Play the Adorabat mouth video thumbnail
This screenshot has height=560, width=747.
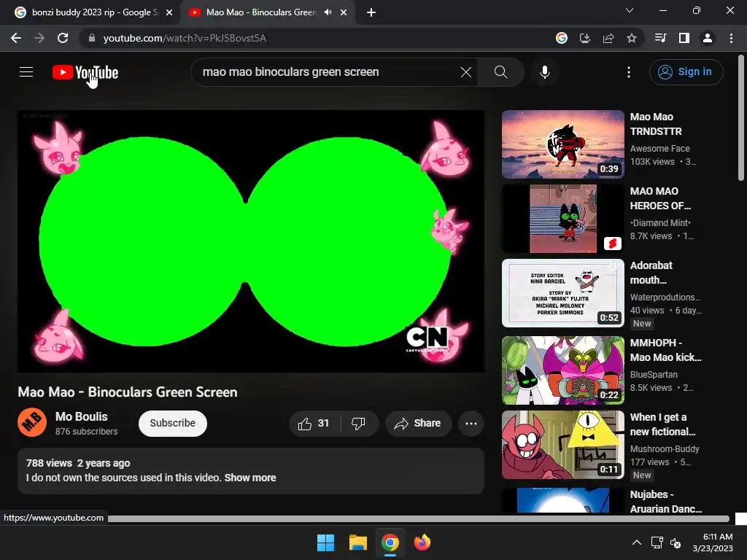(562, 293)
